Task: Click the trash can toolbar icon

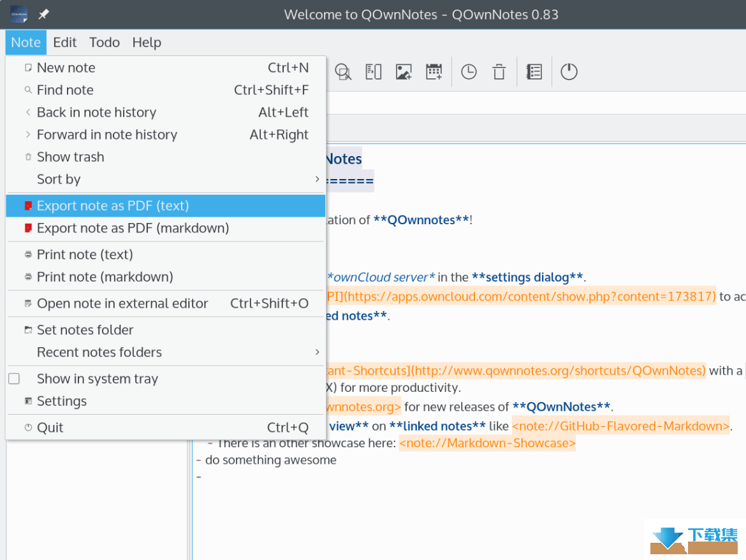Action: pos(499,72)
